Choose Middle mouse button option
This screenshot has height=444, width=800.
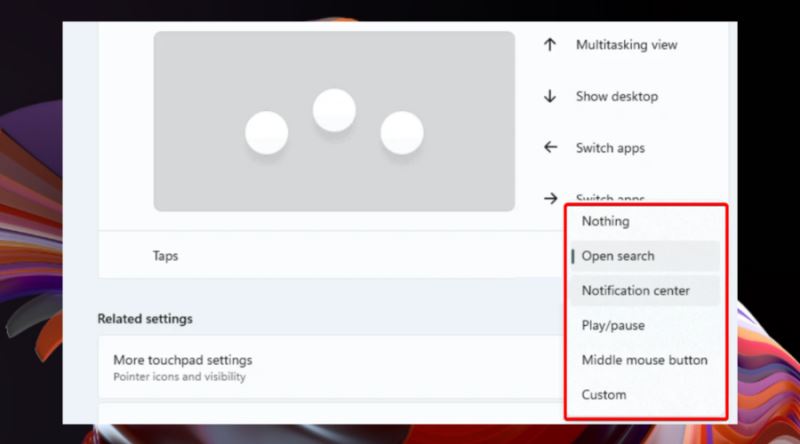tap(645, 360)
